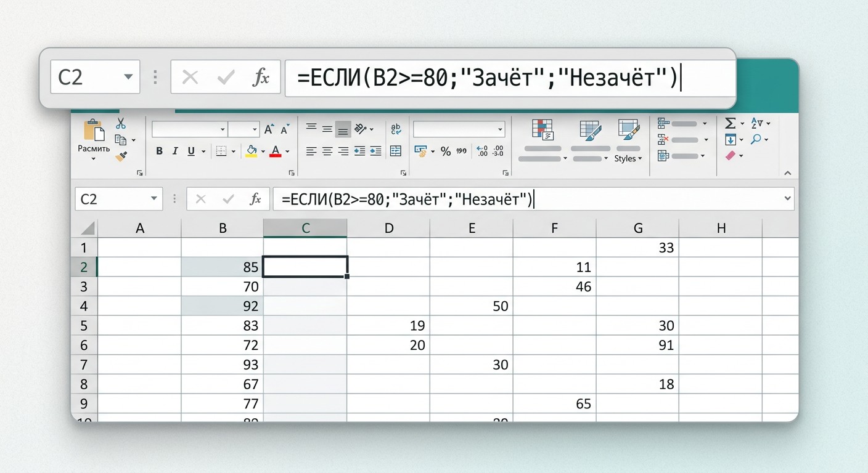Image resolution: width=868 pixels, height=473 pixels.
Task: Click the Select All corner triangle
Action: pos(87,228)
